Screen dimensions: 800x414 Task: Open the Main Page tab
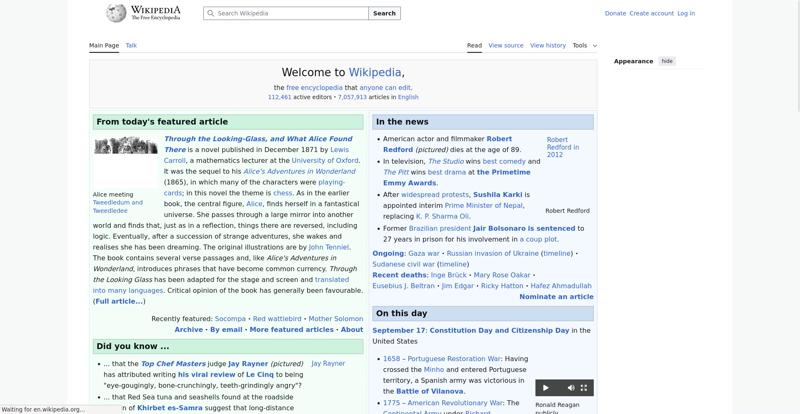(104, 45)
